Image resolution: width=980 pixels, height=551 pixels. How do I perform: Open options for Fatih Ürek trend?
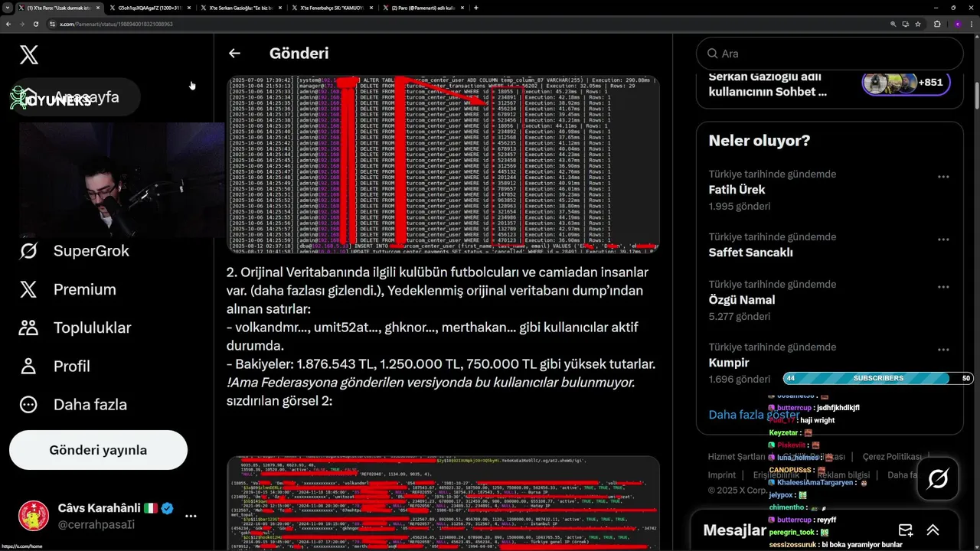(x=943, y=177)
